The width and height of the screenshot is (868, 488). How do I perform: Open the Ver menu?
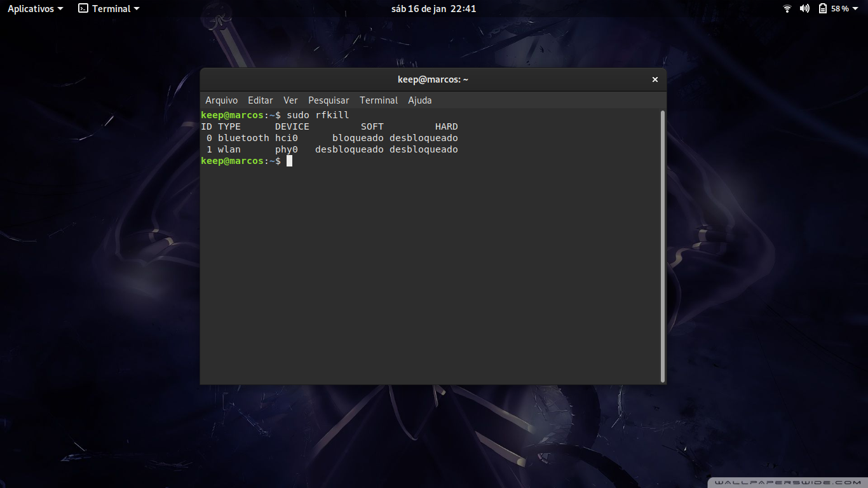click(x=290, y=100)
